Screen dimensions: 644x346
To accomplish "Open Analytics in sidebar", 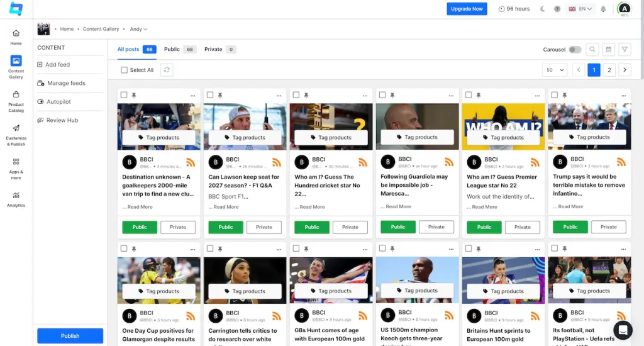I will [16, 199].
